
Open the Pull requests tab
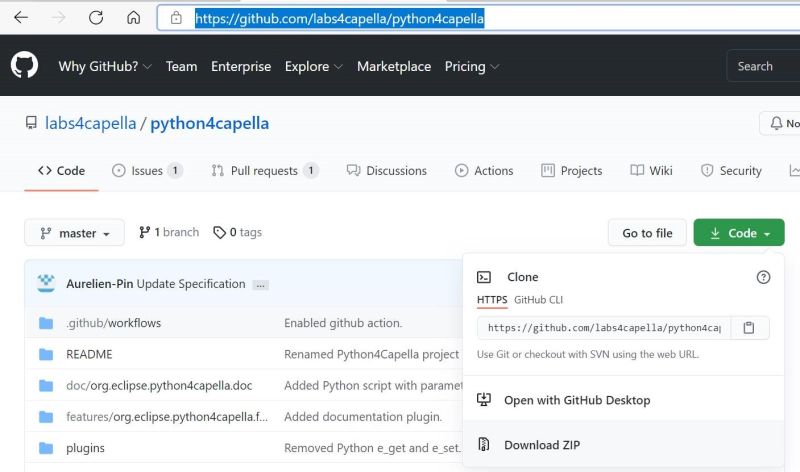pos(264,170)
